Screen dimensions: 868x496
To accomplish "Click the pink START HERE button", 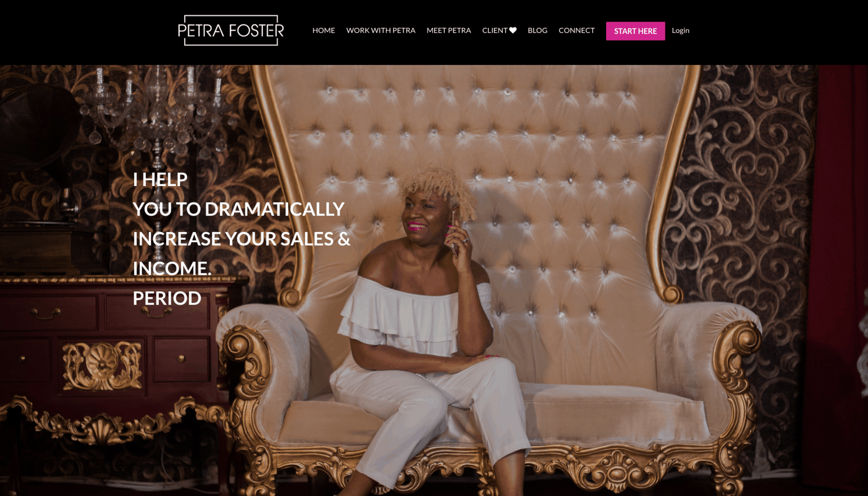I will click(635, 31).
